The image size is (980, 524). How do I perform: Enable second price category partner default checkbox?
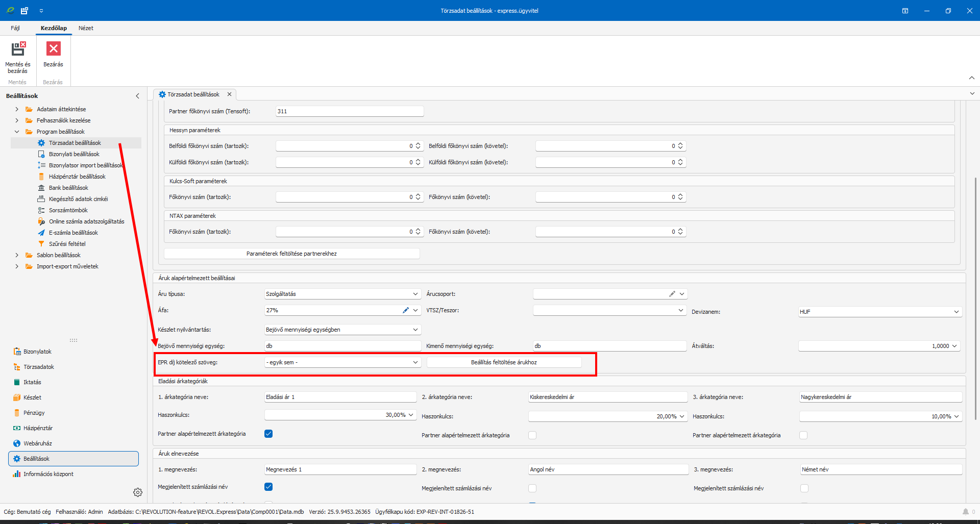(532, 435)
